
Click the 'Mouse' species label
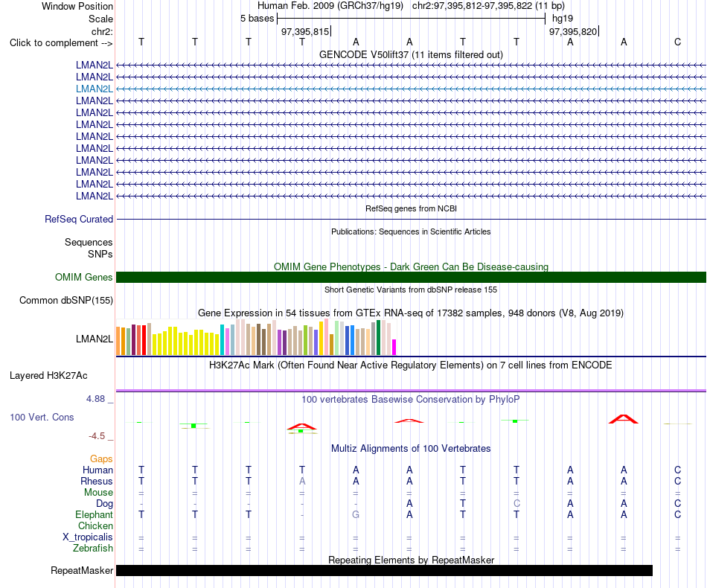[x=98, y=493]
